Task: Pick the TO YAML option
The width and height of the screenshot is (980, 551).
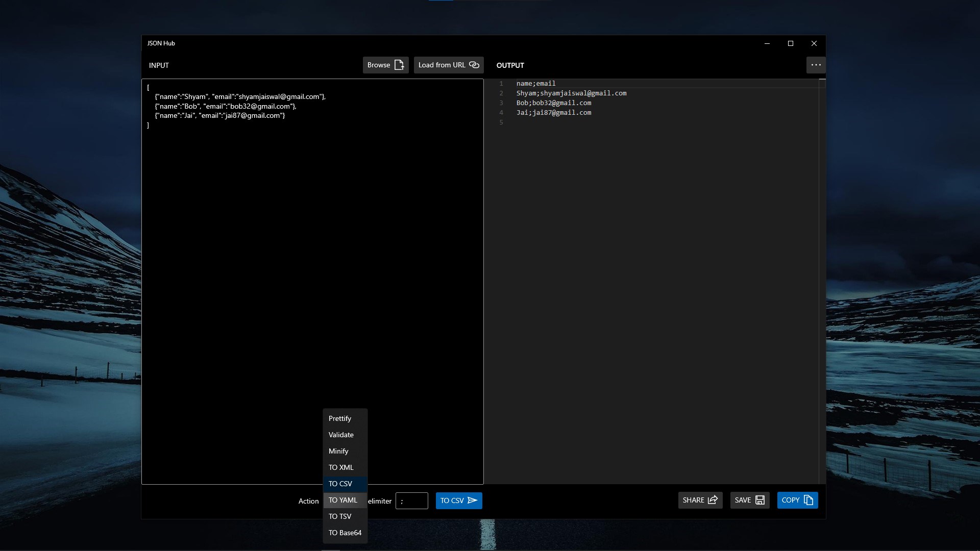Action: click(343, 500)
